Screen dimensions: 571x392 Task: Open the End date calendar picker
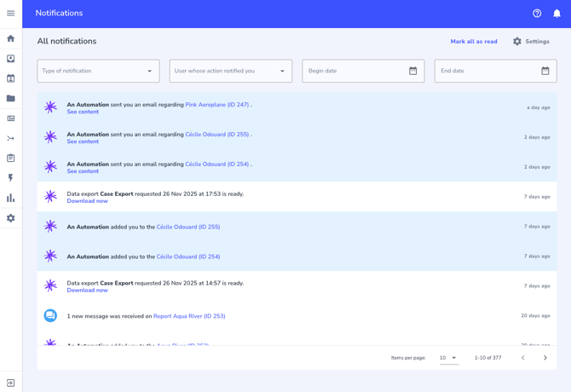(545, 71)
